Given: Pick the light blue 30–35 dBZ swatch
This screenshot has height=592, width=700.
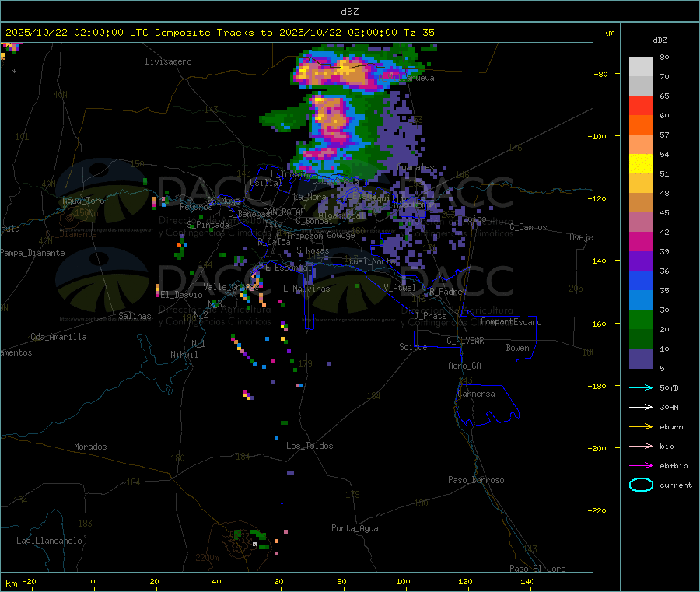Looking at the screenshot, I should (641, 300).
